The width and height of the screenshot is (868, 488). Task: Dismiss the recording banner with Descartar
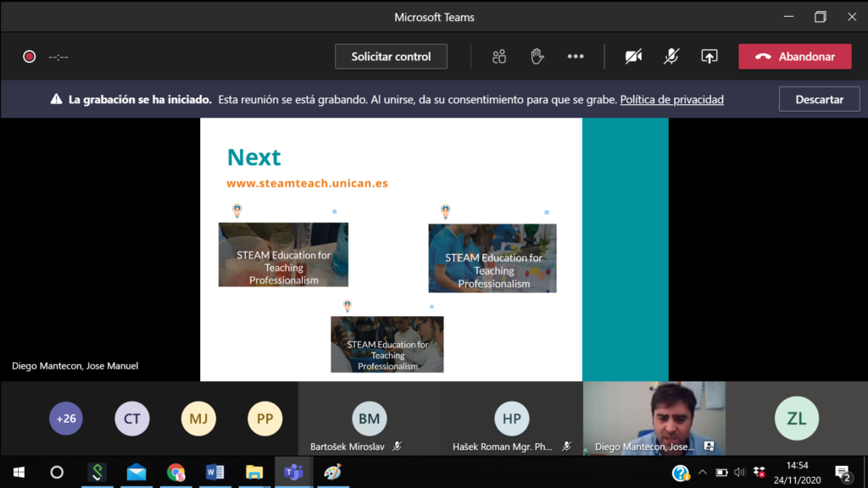click(819, 99)
